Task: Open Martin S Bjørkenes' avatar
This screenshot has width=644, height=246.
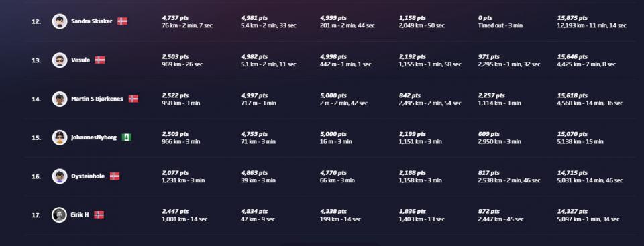Action: [60, 99]
